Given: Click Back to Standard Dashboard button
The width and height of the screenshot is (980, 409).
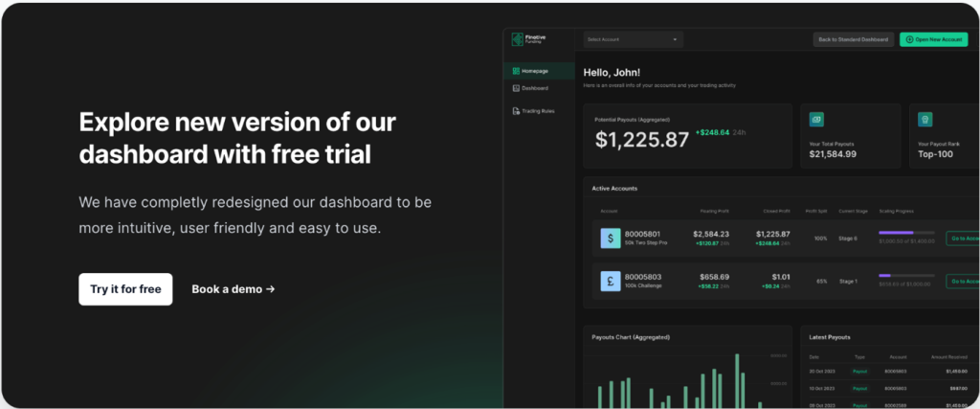Looking at the screenshot, I should pyautogui.click(x=853, y=39).
